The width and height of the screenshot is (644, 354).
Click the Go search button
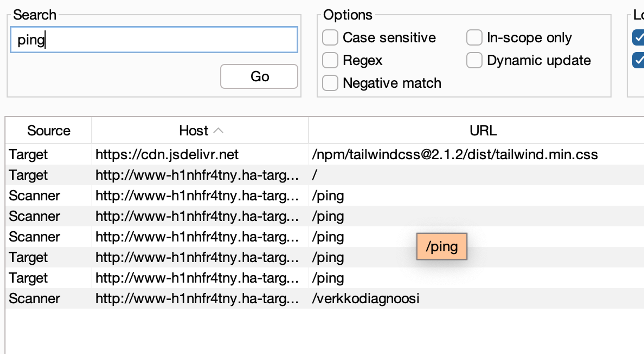pyautogui.click(x=259, y=76)
